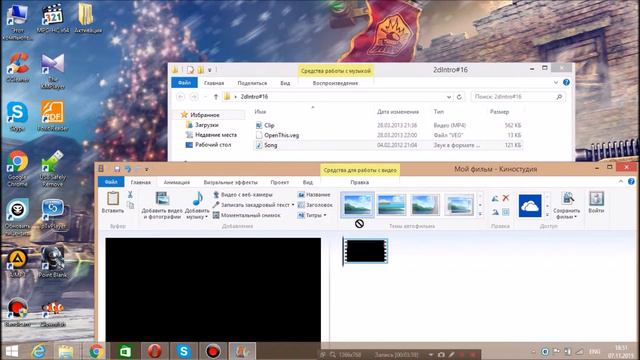The height and width of the screenshot is (360, 640).
Task: Click Save icon in Movie Maker title bar
Action: point(117,169)
